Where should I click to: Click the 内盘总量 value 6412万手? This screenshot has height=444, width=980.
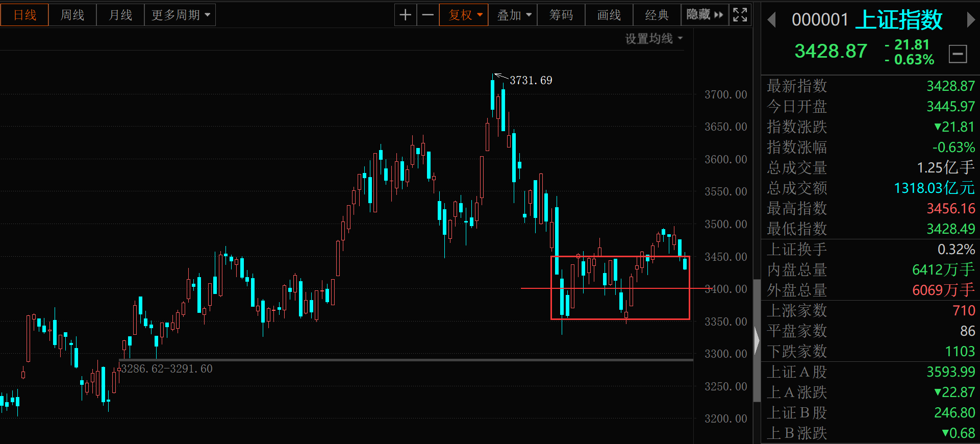pos(944,269)
